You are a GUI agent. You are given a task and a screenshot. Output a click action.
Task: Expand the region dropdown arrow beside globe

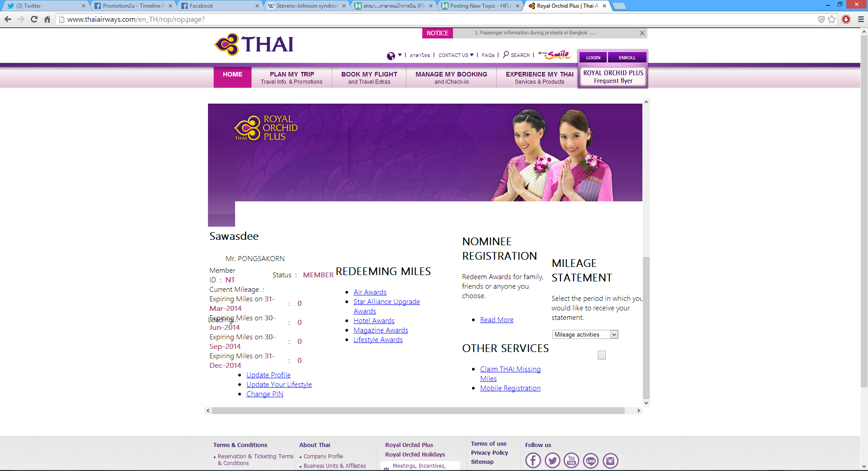pyautogui.click(x=400, y=55)
